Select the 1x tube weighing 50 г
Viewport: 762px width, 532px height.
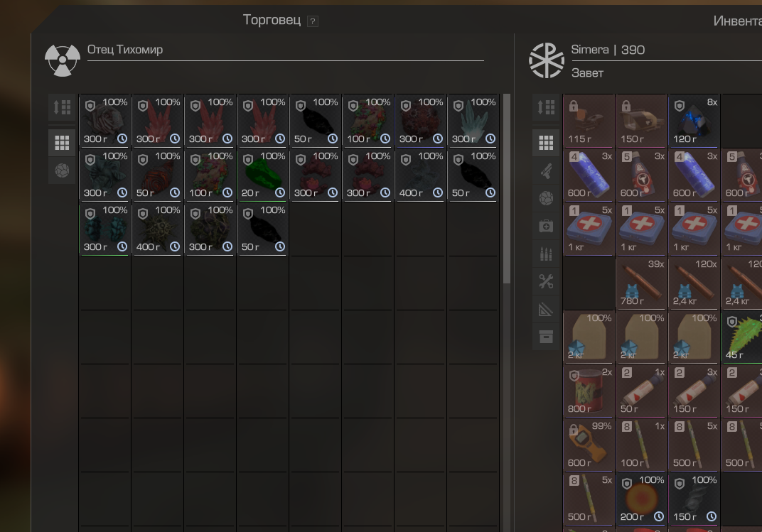tap(641, 390)
